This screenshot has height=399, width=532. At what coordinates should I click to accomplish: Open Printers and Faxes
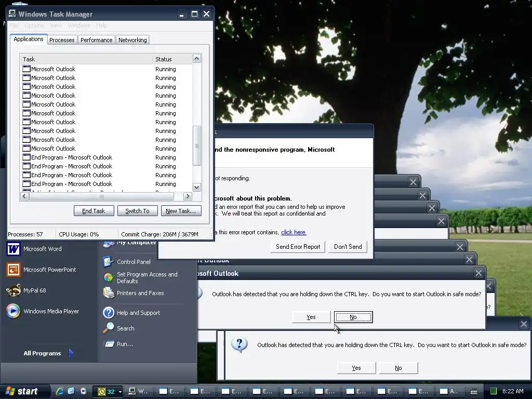[x=134, y=293]
